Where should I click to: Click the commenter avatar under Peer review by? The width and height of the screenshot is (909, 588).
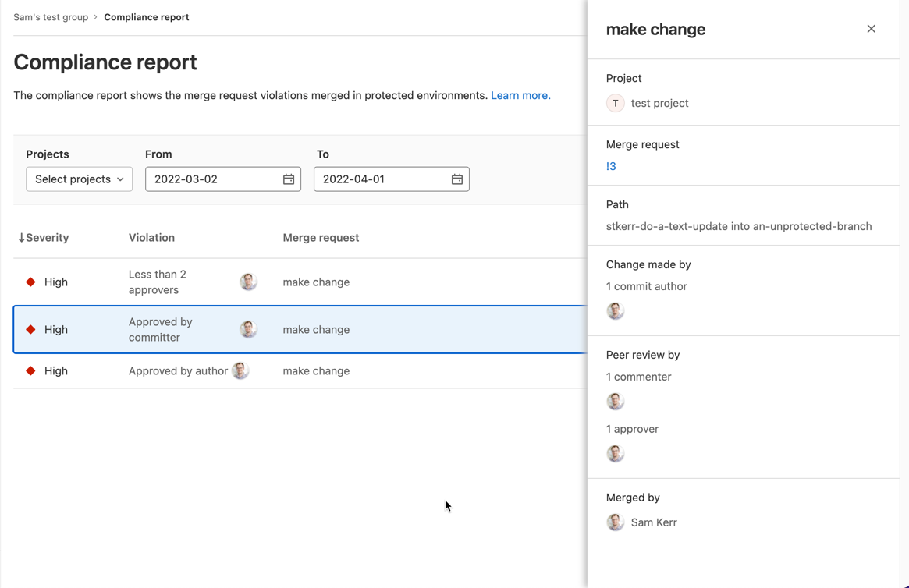[616, 400]
